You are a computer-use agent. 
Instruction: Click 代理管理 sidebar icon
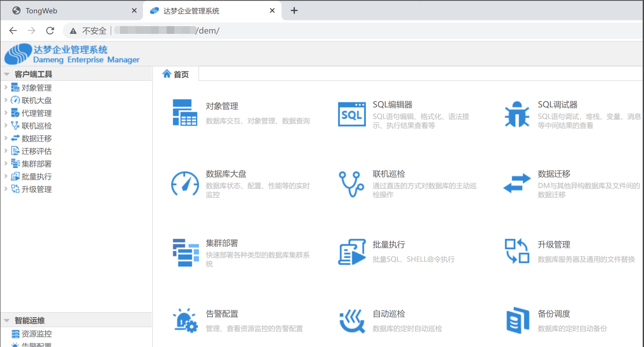coord(15,113)
